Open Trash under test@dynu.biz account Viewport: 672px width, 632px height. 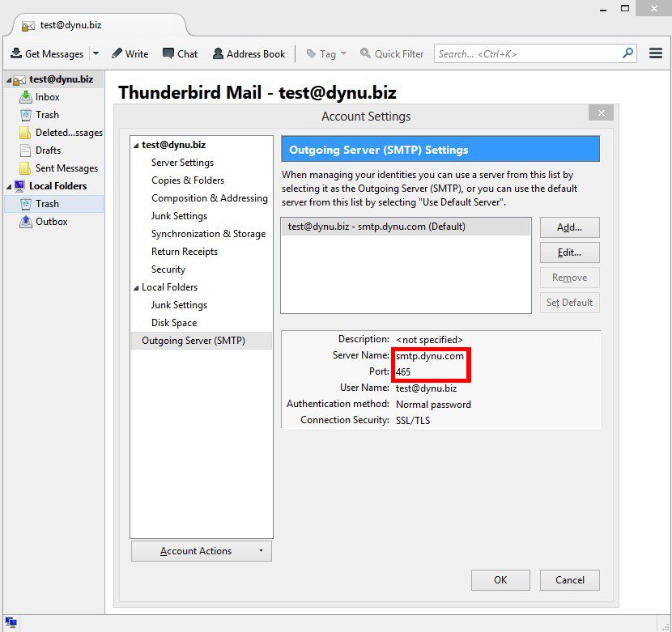coord(47,115)
